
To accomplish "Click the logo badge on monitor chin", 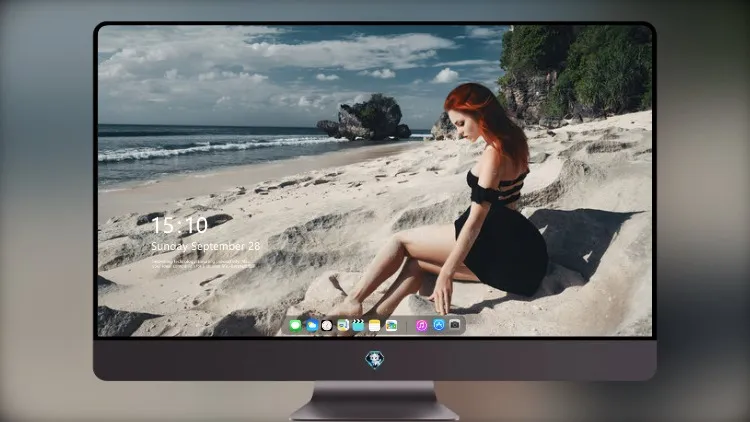I will point(375,360).
